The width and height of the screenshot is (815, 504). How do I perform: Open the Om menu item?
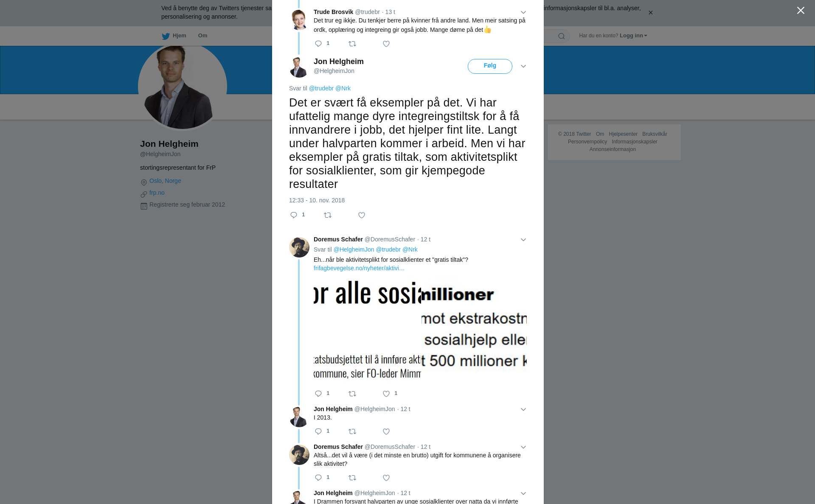click(202, 36)
